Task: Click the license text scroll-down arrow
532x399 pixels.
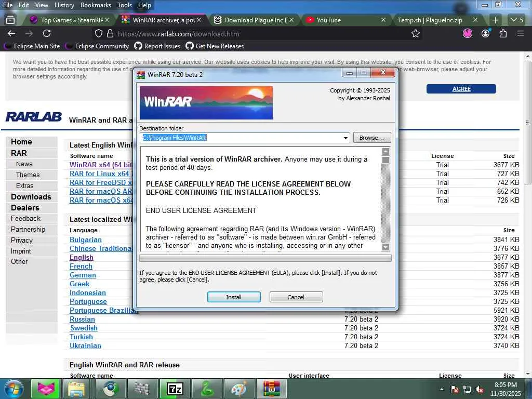Action: click(386, 247)
